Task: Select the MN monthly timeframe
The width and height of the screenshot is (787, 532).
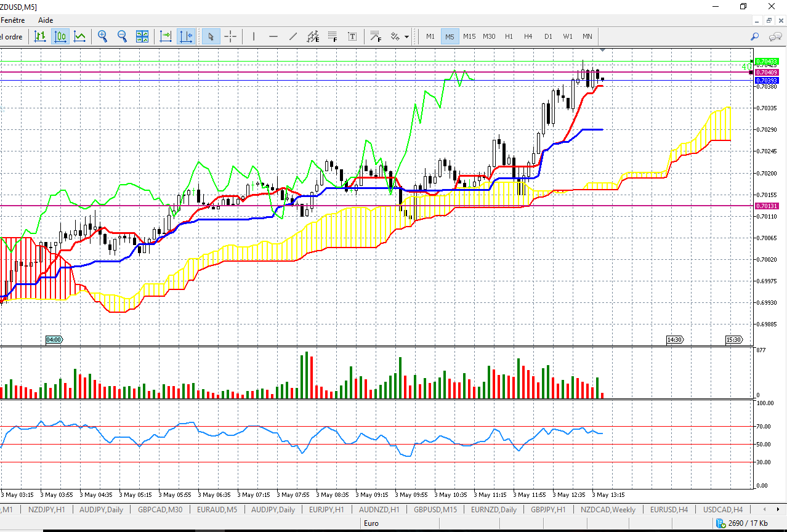Action: [x=587, y=36]
